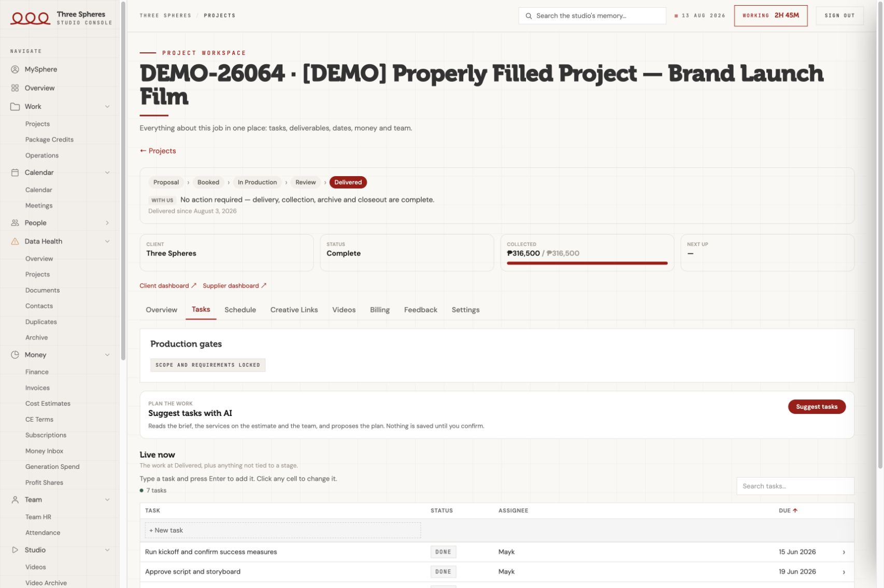Click the Collected payment progress bar
The height and width of the screenshot is (588, 884).
tap(587, 263)
